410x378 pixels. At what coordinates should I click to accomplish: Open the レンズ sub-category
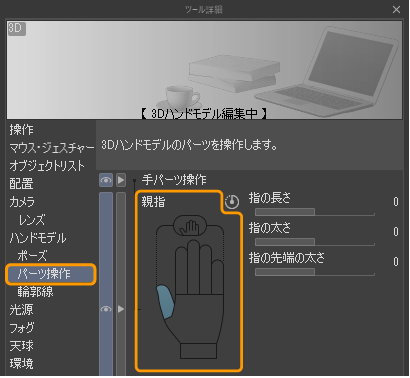[x=32, y=220]
